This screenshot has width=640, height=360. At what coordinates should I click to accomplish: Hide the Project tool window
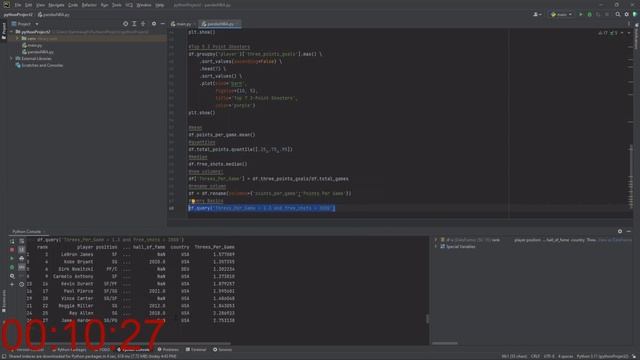[x=163, y=24]
